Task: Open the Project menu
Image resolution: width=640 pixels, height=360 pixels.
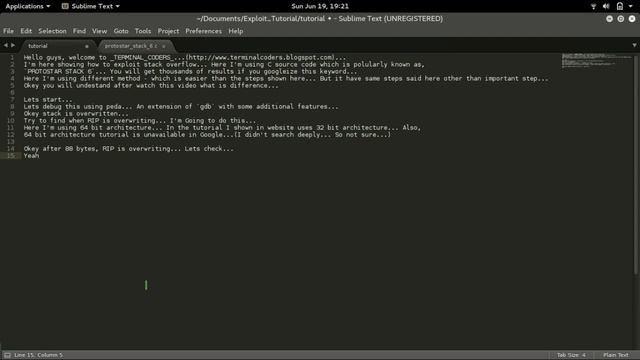Action: tap(168, 31)
